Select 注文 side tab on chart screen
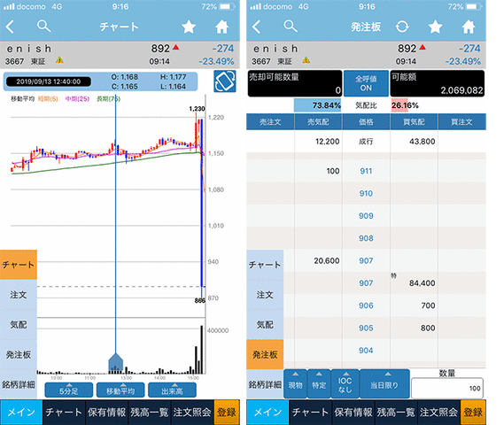This screenshot has height=425, width=504. [x=19, y=295]
